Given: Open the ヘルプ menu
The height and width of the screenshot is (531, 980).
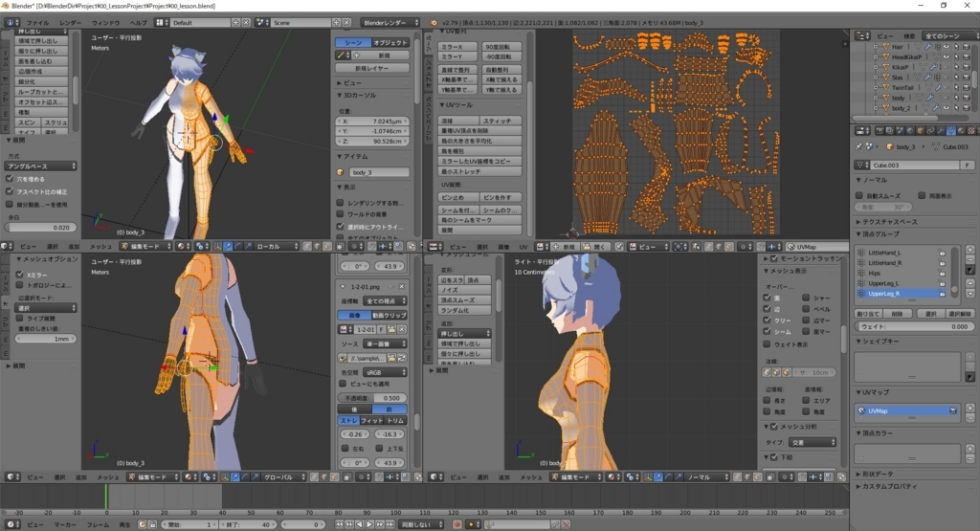Looking at the screenshot, I should tap(138, 23).
